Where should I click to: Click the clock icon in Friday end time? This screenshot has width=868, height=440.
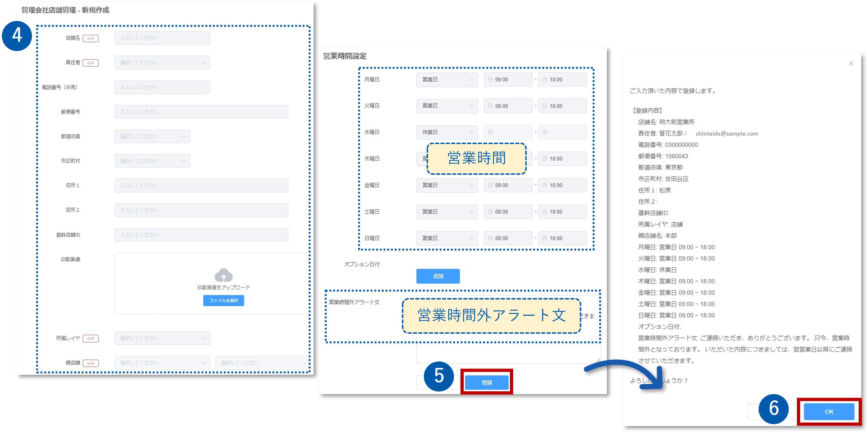point(545,185)
